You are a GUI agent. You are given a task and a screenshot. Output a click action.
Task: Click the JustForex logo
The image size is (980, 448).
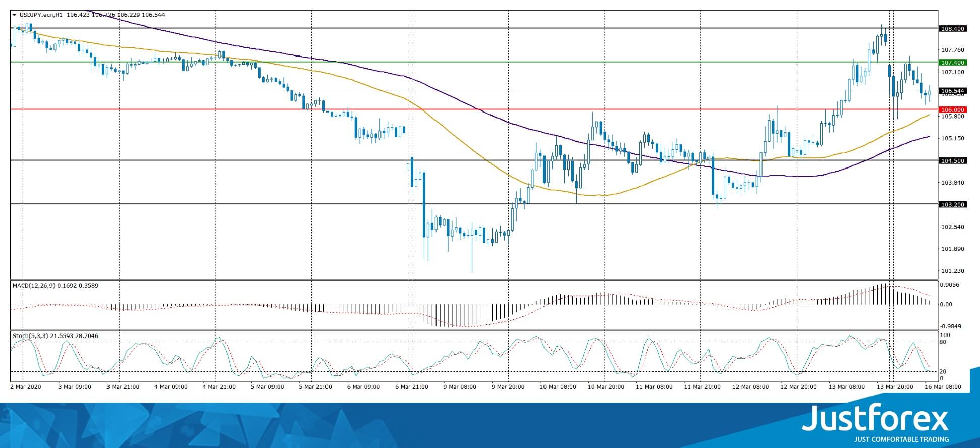(x=876, y=418)
